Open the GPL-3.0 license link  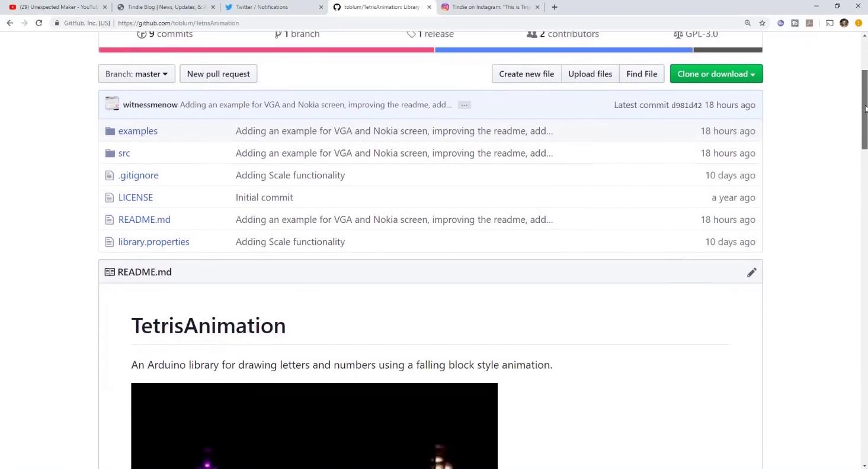click(696, 34)
